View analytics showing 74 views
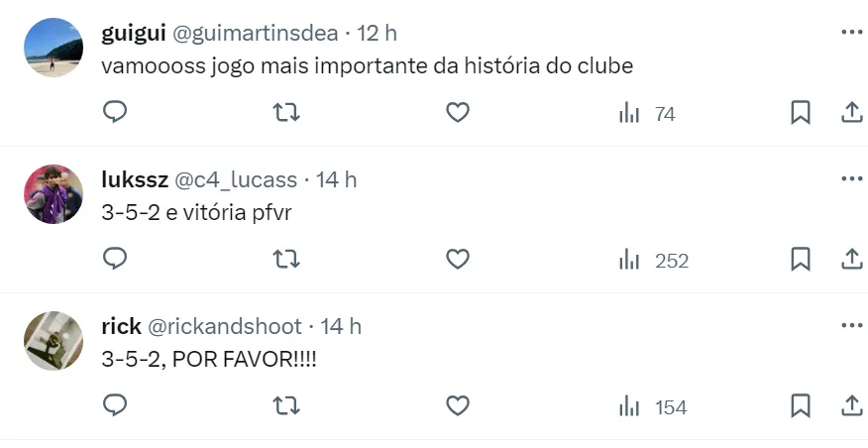 [x=647, y=114]
